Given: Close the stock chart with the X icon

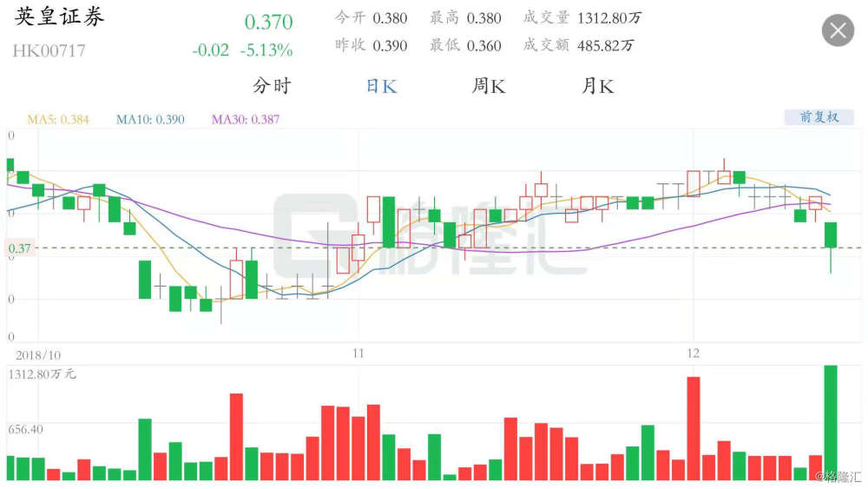Looking at the screenshot, I should coord(838,30).
